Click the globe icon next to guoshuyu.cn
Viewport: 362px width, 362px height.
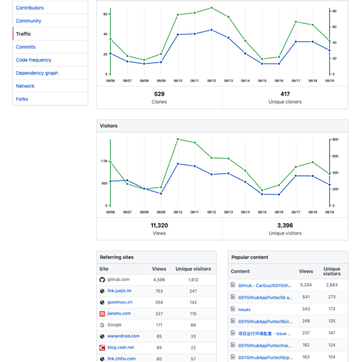click(102, 302)
